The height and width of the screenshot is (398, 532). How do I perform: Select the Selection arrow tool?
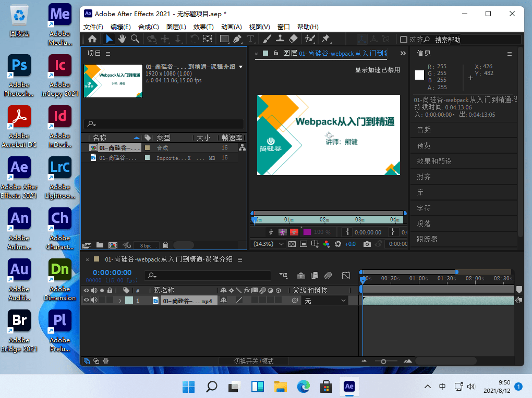click(x=109, y=39)
